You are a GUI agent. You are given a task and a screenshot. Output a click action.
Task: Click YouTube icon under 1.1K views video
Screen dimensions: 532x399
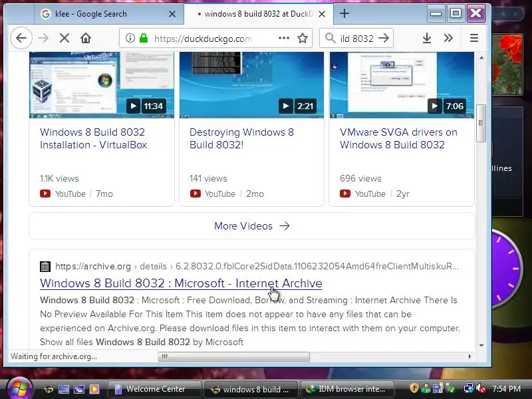[x=45, y=194]
